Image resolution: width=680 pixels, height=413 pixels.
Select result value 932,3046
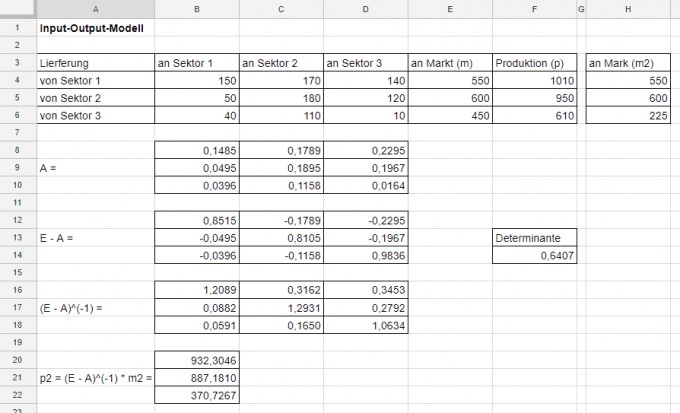click(x=197, y=360)
